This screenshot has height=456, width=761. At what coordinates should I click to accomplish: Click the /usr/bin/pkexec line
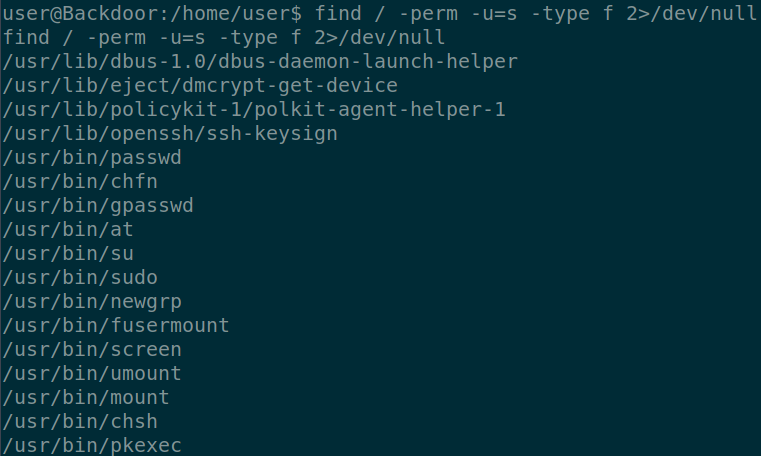[x=92, y=445]
